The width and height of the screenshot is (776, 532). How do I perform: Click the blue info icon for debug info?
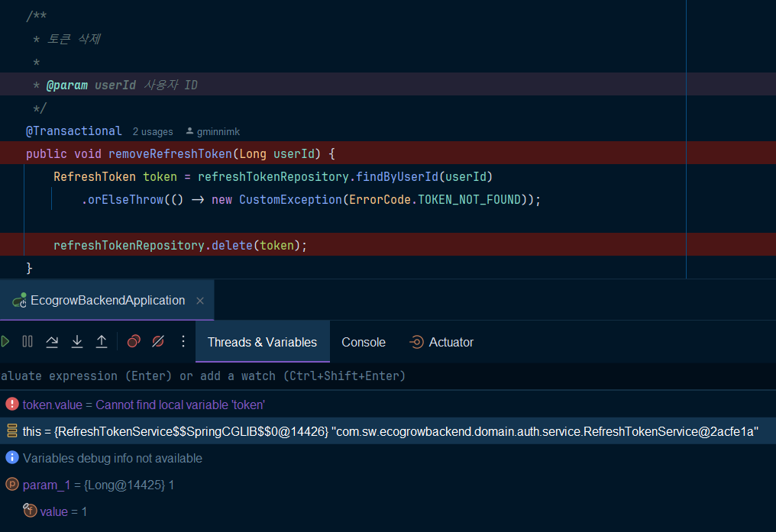pyautogui.click(x=12, y=457)
